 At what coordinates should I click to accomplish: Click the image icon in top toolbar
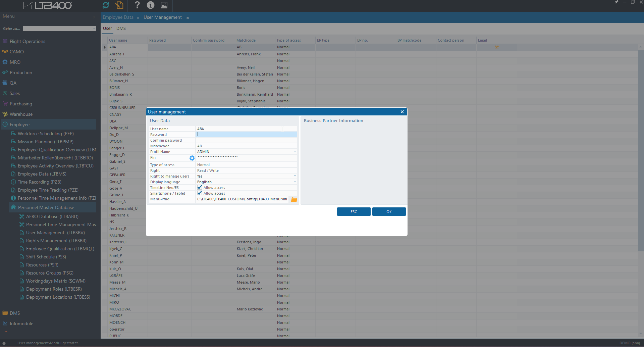tap(164, 5)
